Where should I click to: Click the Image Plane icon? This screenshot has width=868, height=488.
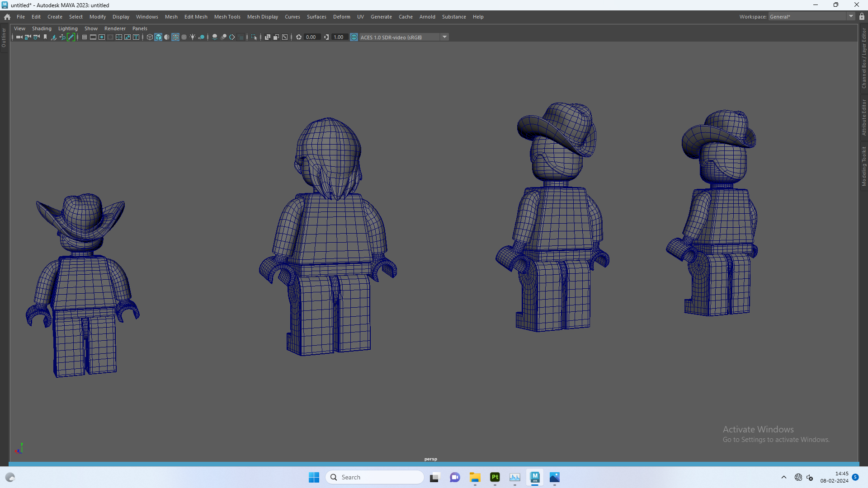click(54, 37)
